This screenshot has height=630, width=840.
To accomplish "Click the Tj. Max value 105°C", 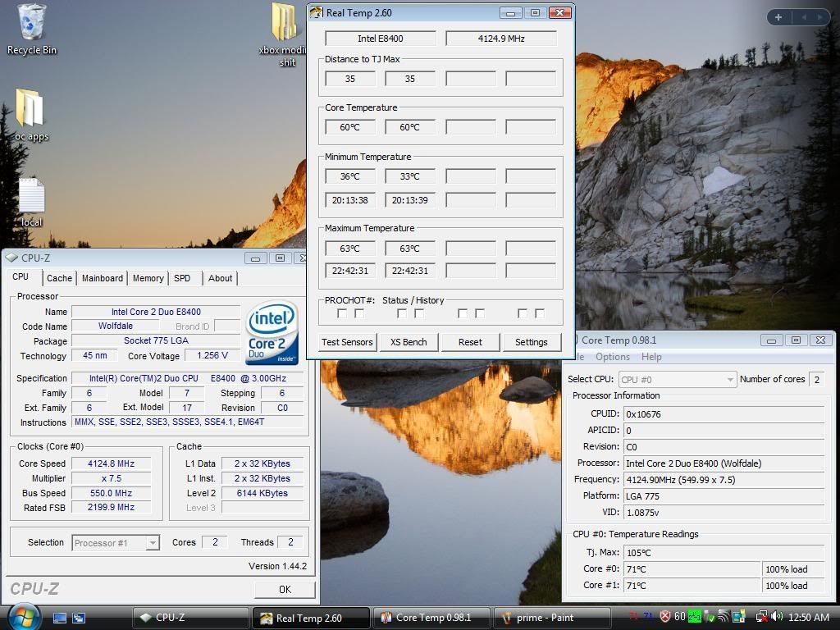I will point(724,552).
